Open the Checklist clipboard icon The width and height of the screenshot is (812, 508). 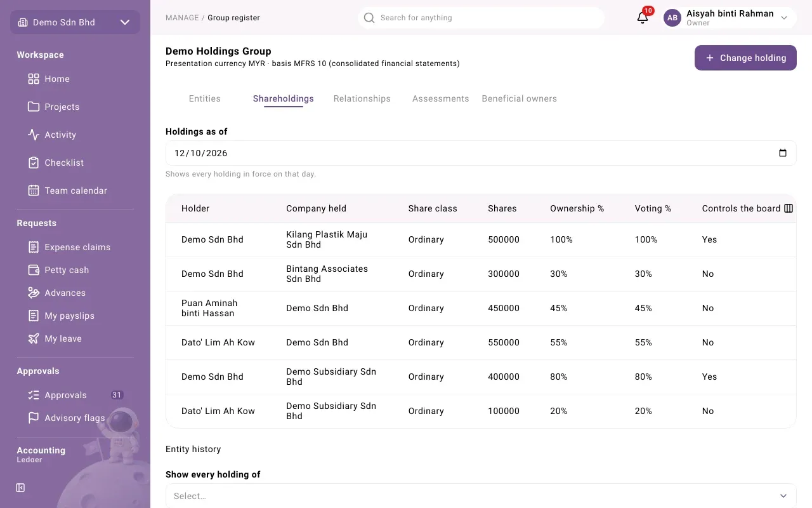coord(34,163)
